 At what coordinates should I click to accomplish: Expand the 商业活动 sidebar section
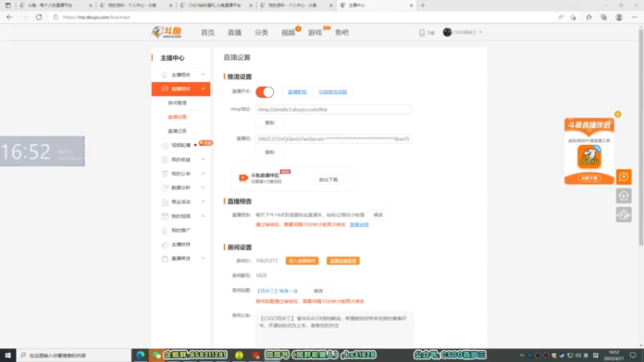pos(203,202)
